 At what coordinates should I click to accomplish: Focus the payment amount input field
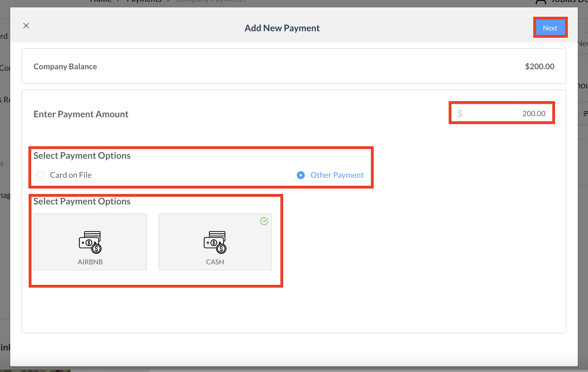point(505,114)
